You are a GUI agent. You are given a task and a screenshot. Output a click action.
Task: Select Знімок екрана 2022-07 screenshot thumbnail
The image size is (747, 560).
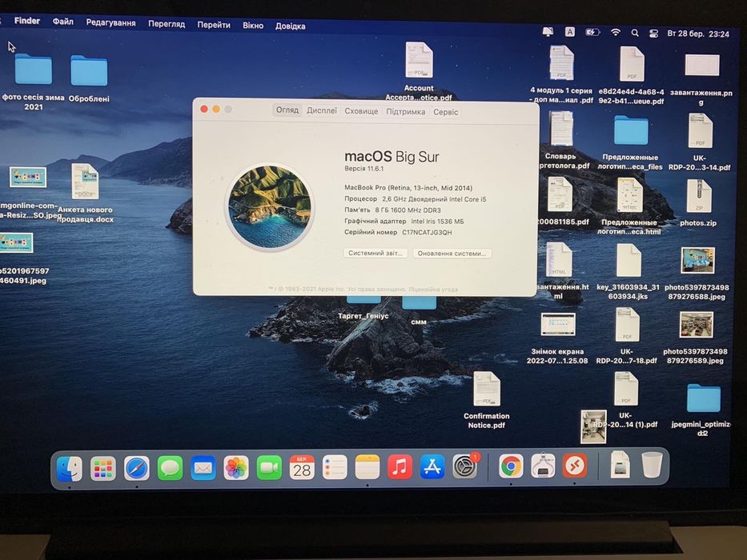558,324
